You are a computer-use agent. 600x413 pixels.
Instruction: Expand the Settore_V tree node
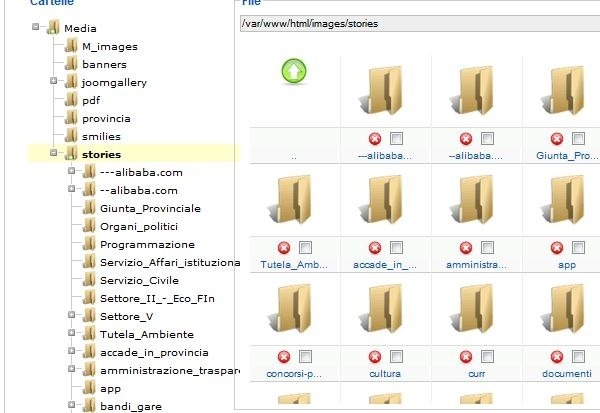coord(72,316)
